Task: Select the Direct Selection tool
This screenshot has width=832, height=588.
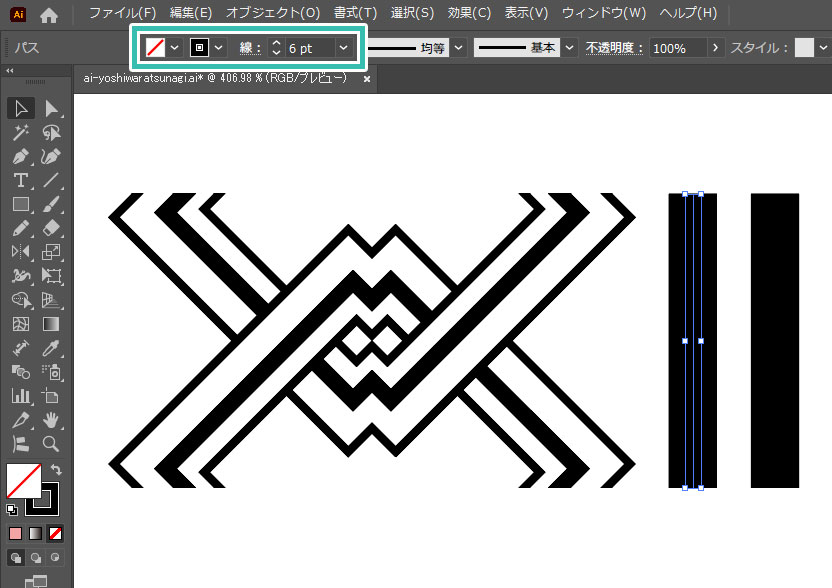Action: 51,108
